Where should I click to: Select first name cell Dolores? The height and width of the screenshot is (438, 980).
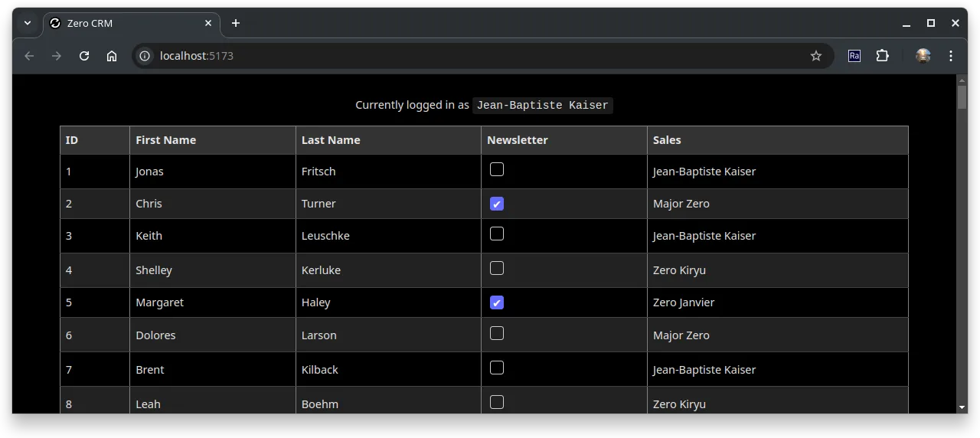coord(213,335)
